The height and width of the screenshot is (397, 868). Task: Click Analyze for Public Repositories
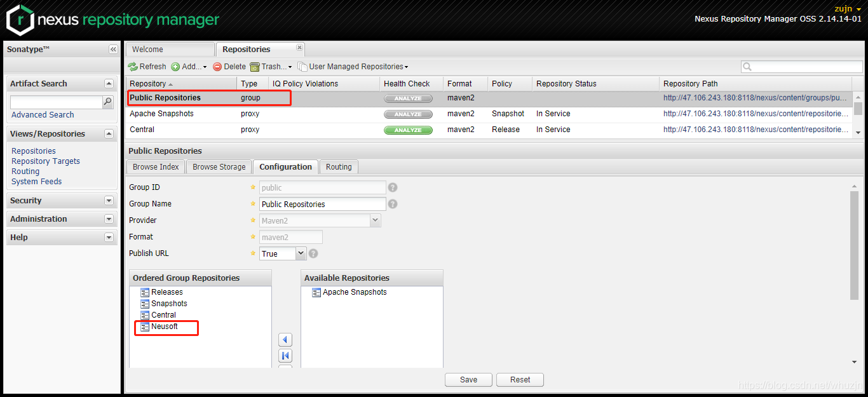[x=408, y=98]
